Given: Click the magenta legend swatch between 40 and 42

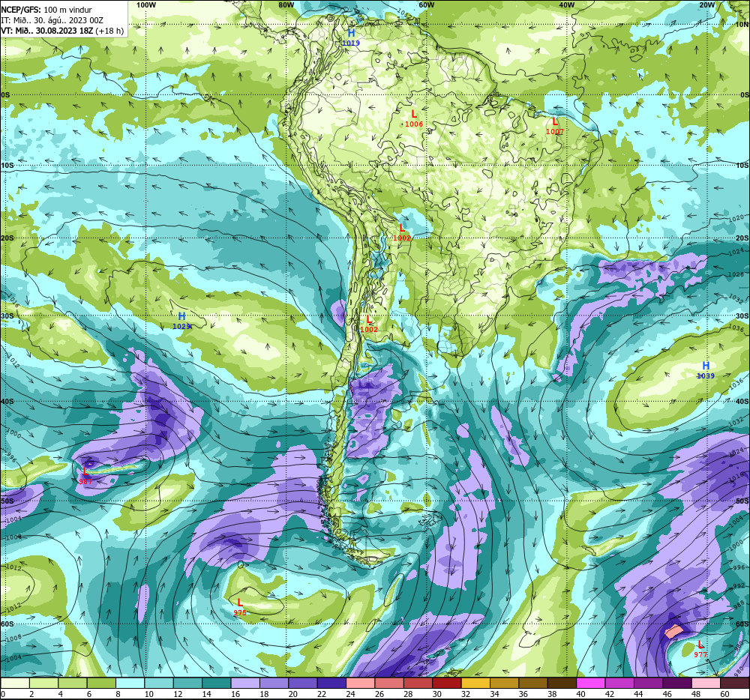Looking at the screenshot, I should point(591,683).
